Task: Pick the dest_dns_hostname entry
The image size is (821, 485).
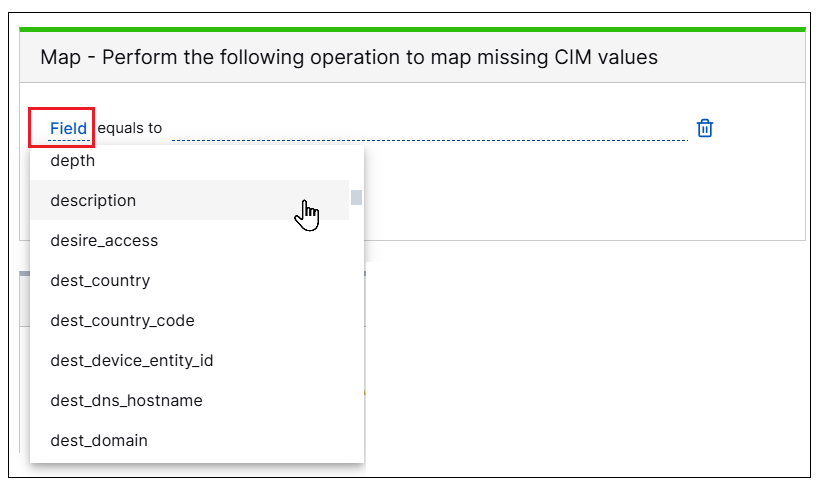Action: (190, 400)
